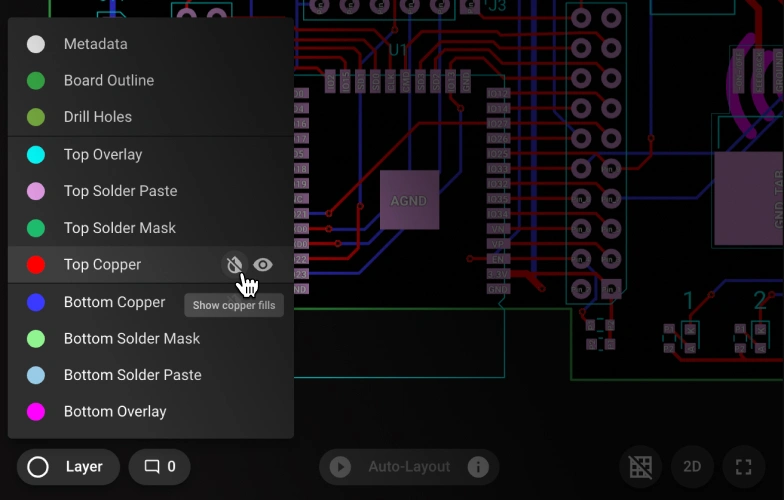Select the Top Solder Mask layer
Viewport: 784px width, 500px height.
pos(119,228)
